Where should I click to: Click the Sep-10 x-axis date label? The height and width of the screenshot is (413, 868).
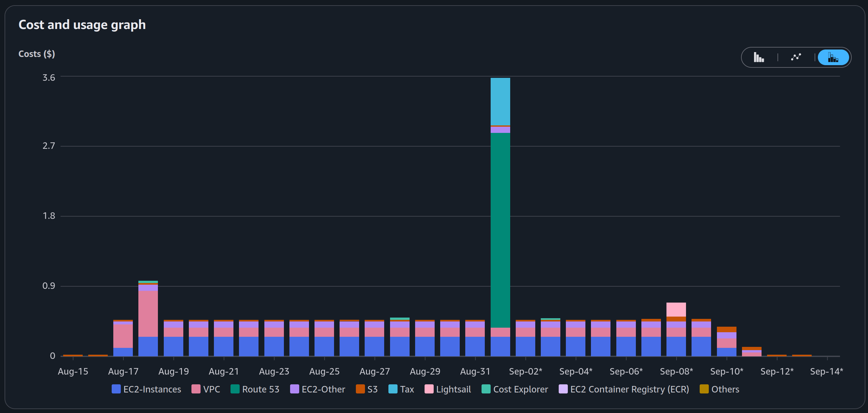[x=726, y=371]
